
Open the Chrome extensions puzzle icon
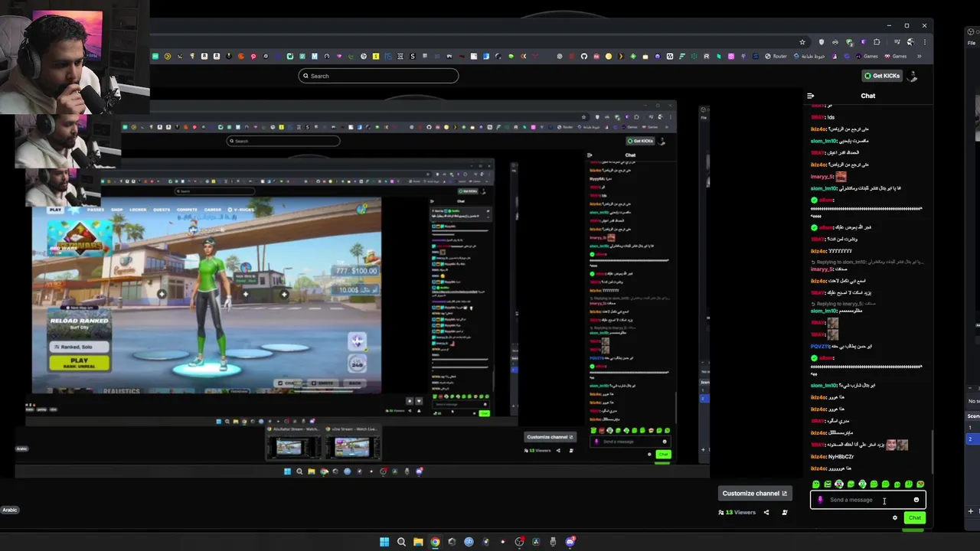click(877, 42)
